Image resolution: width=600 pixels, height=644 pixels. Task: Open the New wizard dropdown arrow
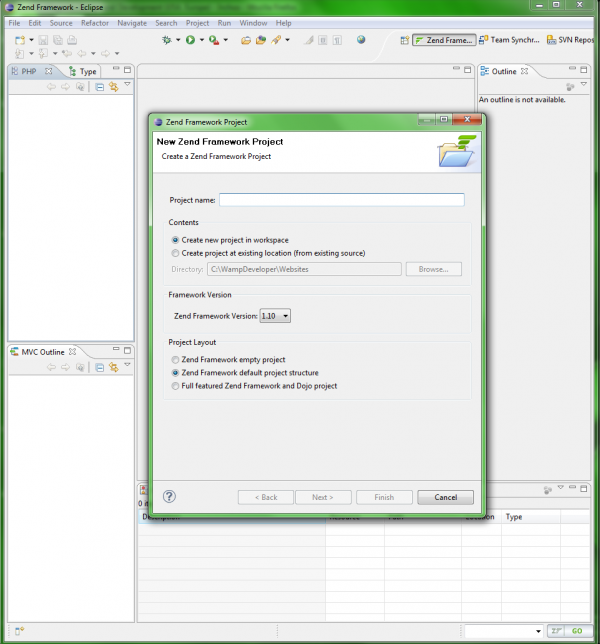pyautogui.click(x=31, y=40)
